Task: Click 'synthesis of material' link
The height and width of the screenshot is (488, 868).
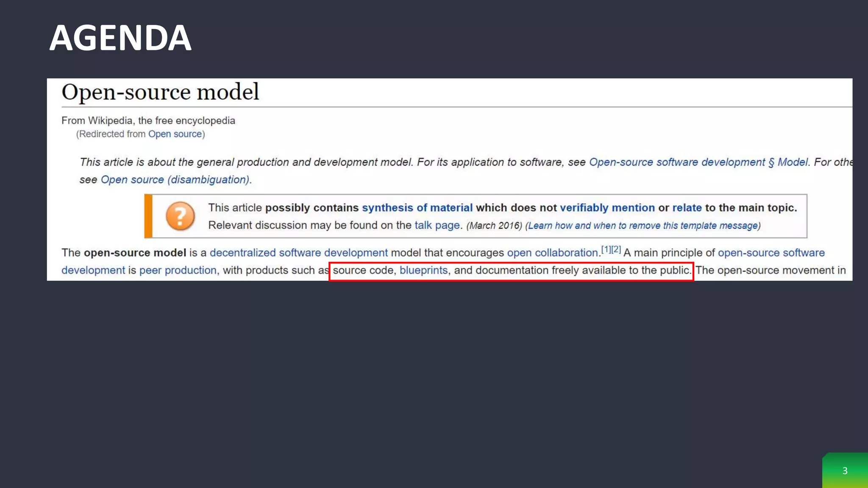Action: point(417,208)
